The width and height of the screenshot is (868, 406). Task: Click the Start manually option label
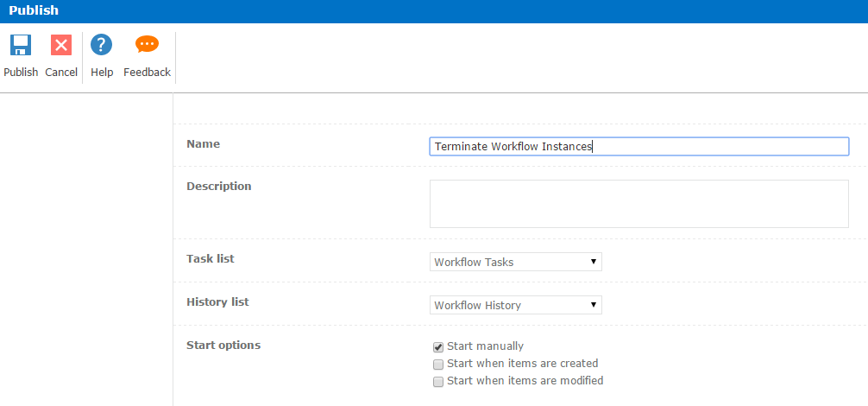click(485, 346)
